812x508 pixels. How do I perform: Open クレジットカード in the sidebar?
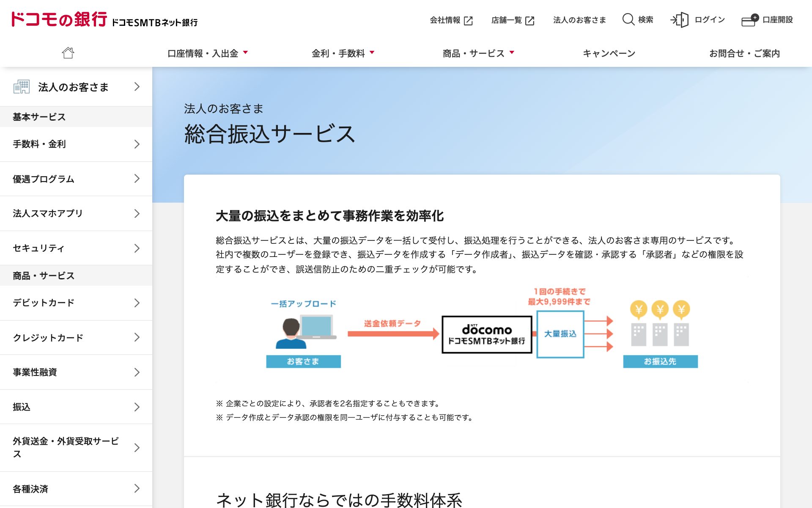pyautogui.click(x=76, y=338)
